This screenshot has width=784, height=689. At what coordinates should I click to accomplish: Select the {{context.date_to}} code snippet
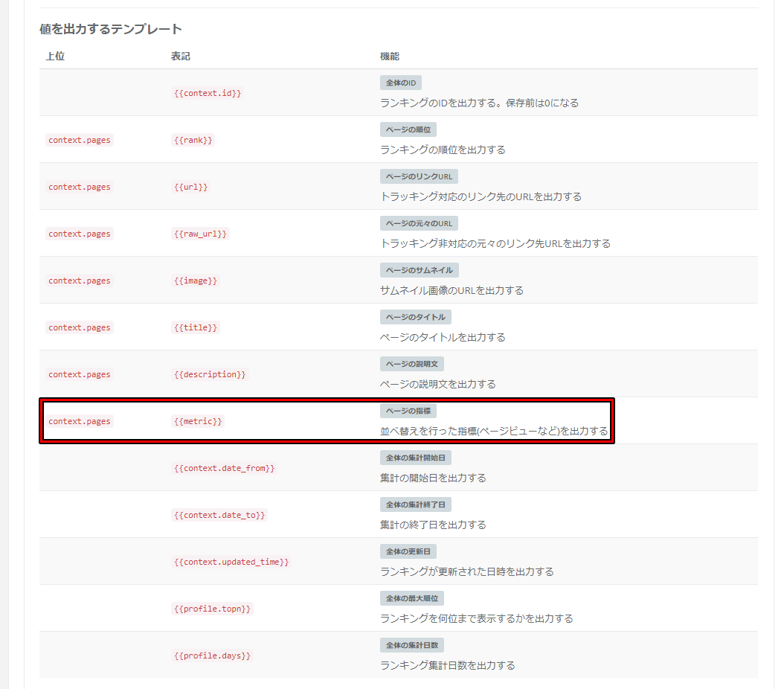(x=219, y=516)
